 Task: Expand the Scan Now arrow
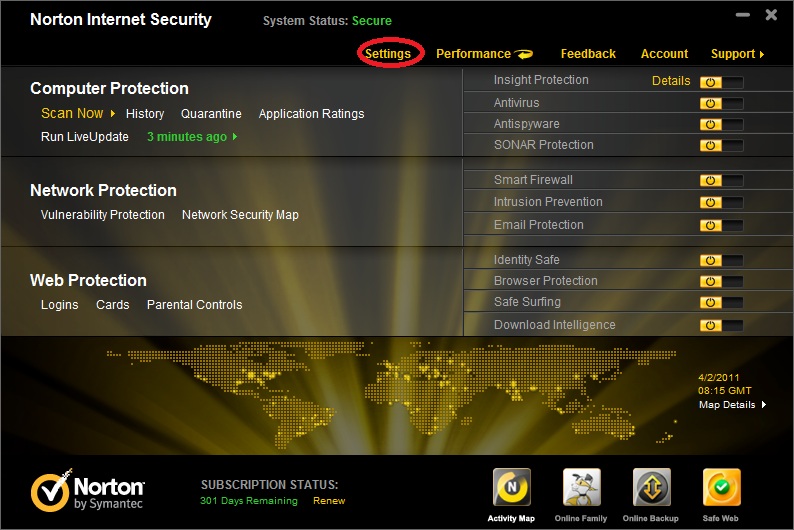point(113,113)
